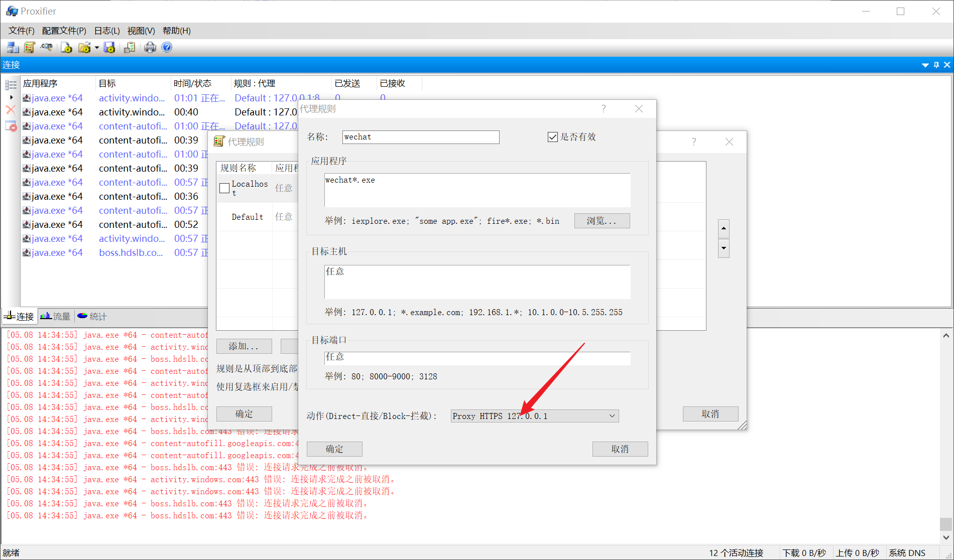Click inside the 名称 input showing wechat
Screen dimensions: 954x560
point(420,136)
